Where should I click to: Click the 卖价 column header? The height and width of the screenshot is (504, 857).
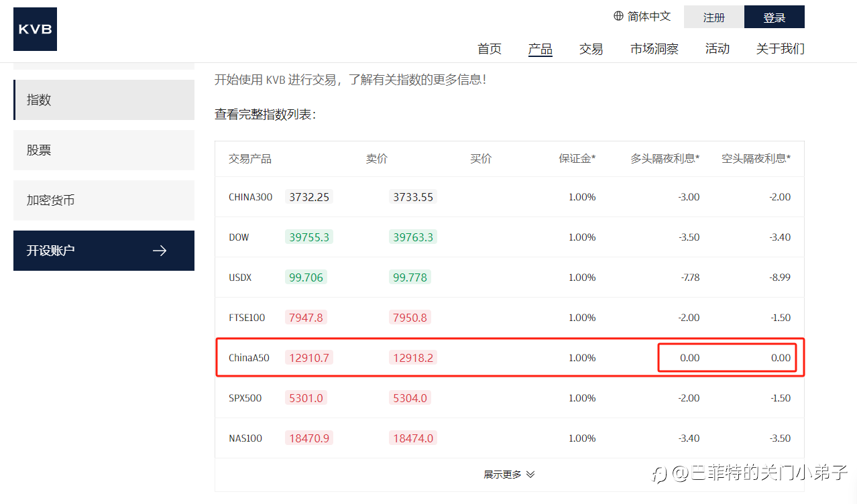[377, 159]
